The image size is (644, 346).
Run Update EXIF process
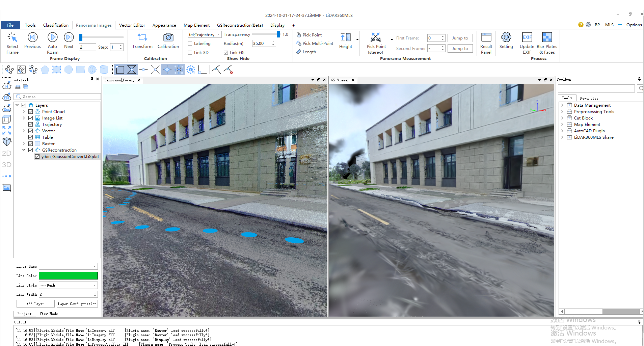[527, 43]
